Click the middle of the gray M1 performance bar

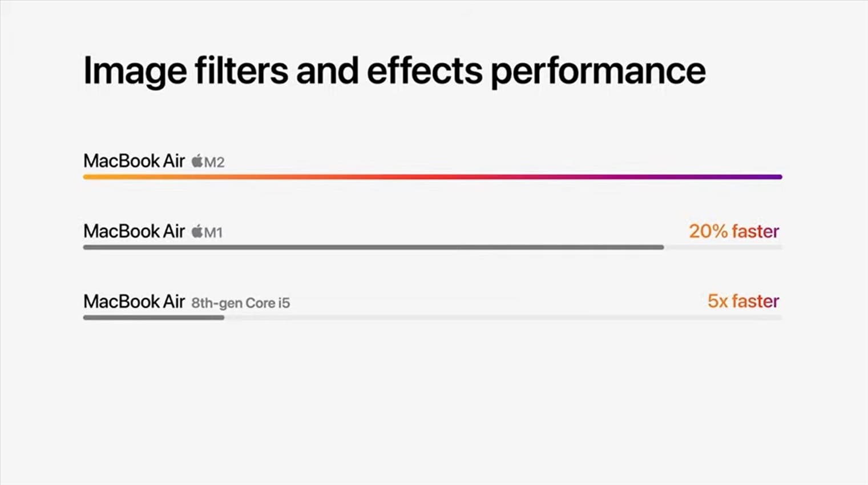coord(373,247)
